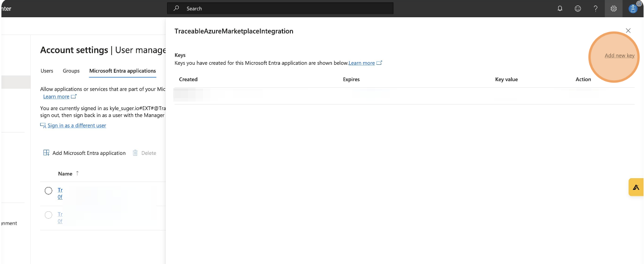Click the Key value column header
The height and width of the screenshot is (264, 644).
506,79
